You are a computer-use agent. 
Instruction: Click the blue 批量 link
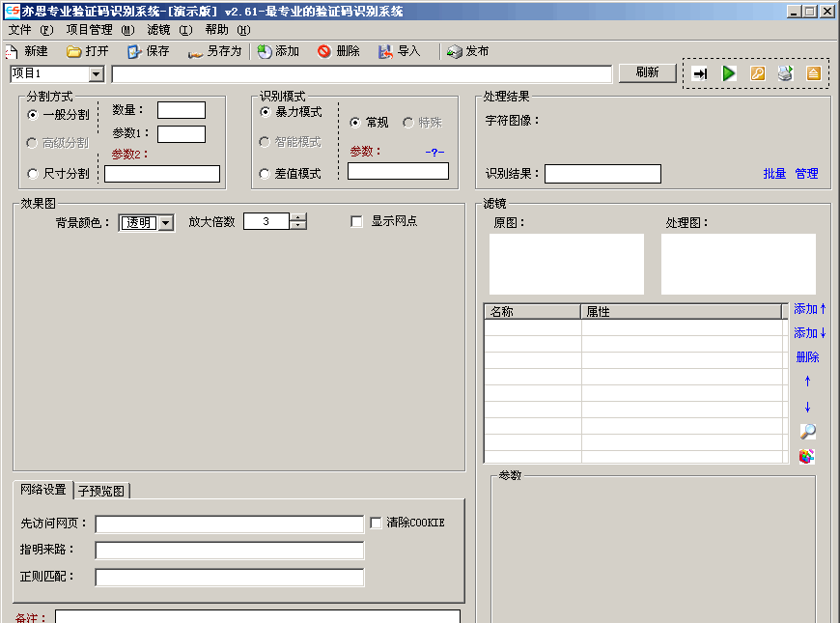(774, 174)
